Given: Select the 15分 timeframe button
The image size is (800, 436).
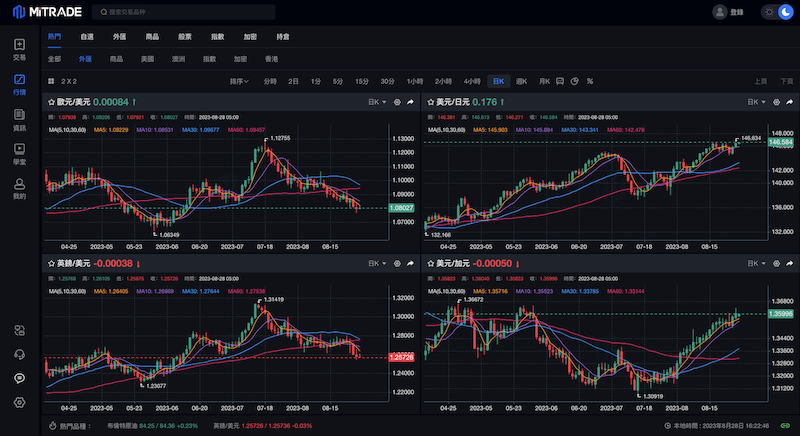Looking at the screenshot, I should (x=361, y=81).
